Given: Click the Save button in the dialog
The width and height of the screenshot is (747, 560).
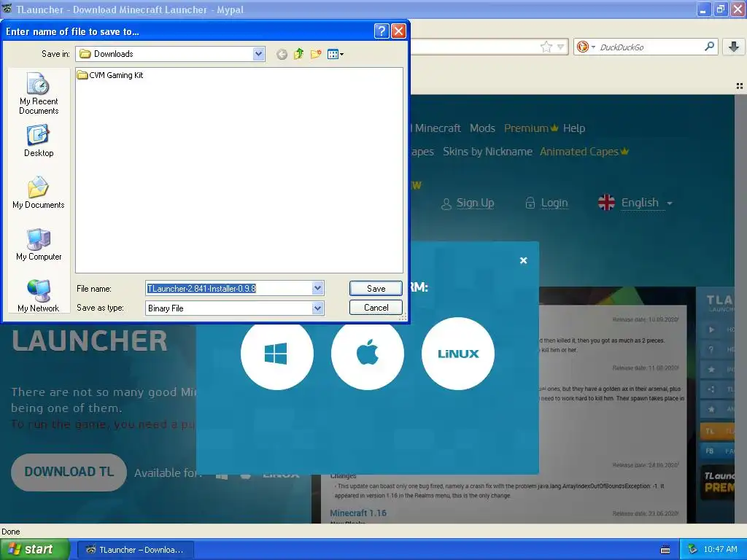Looking at the screenshot, I should pyautogui.click(x=376, y=288).
